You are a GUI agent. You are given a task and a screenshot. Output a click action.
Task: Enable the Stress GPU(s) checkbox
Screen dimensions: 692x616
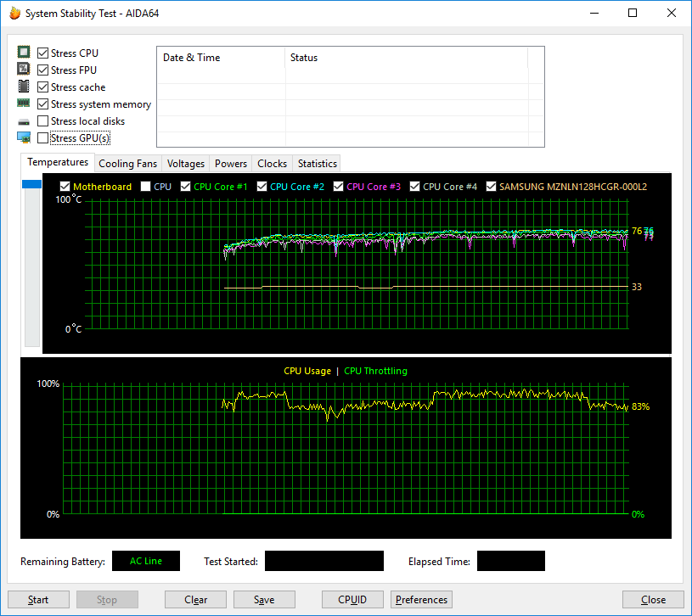coord(42,138)
